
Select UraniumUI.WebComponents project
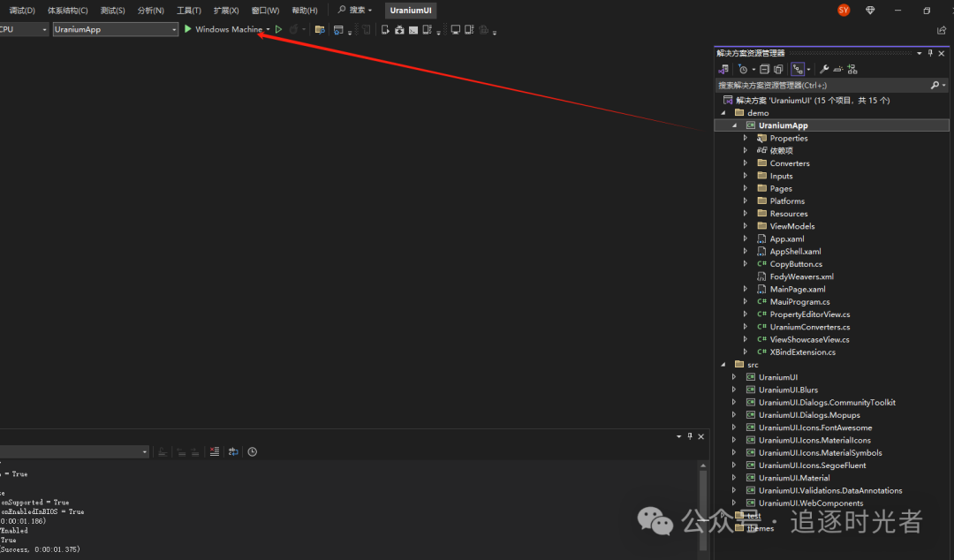point(810,503)
